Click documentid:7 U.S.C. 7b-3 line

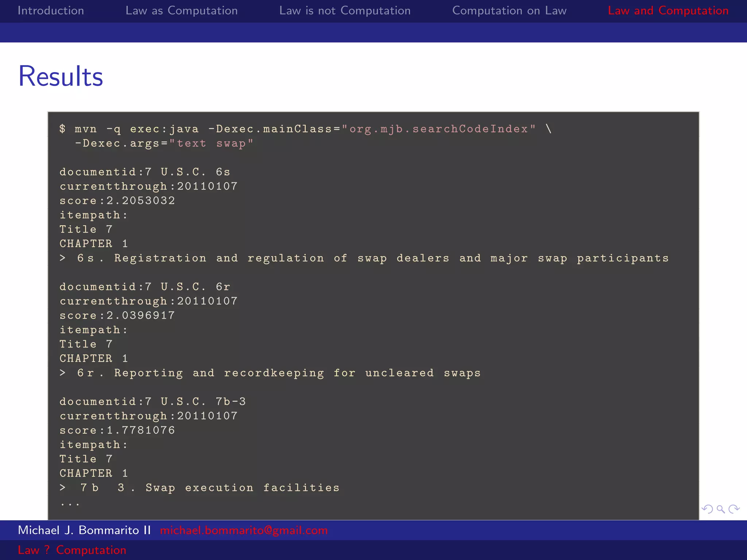pyautogui.click(x=152, y=401)
